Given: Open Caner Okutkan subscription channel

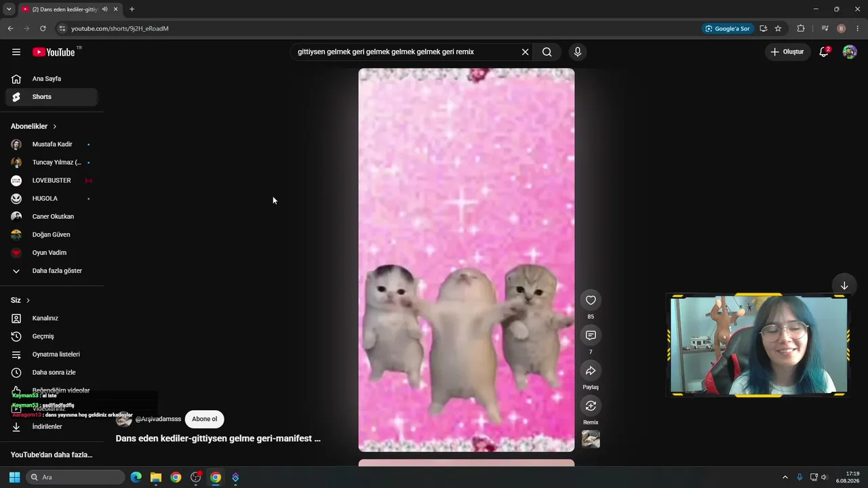Looking at the screenshot, I should 52,217.
